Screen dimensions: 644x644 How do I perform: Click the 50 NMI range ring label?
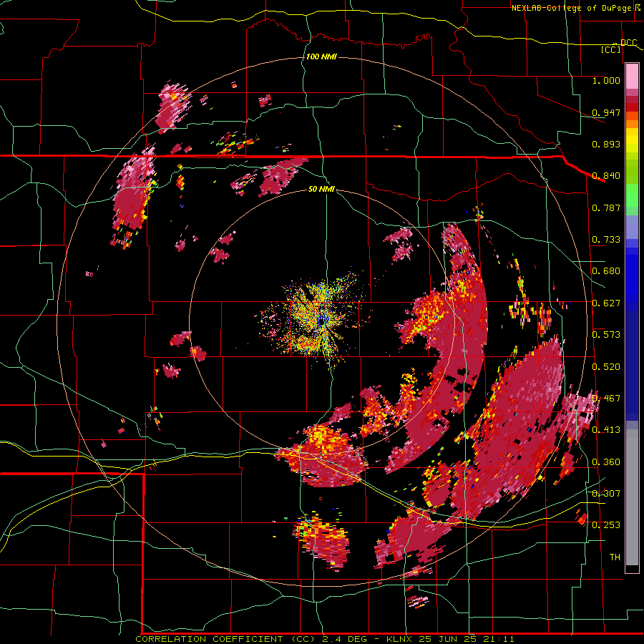click(321, 189)
